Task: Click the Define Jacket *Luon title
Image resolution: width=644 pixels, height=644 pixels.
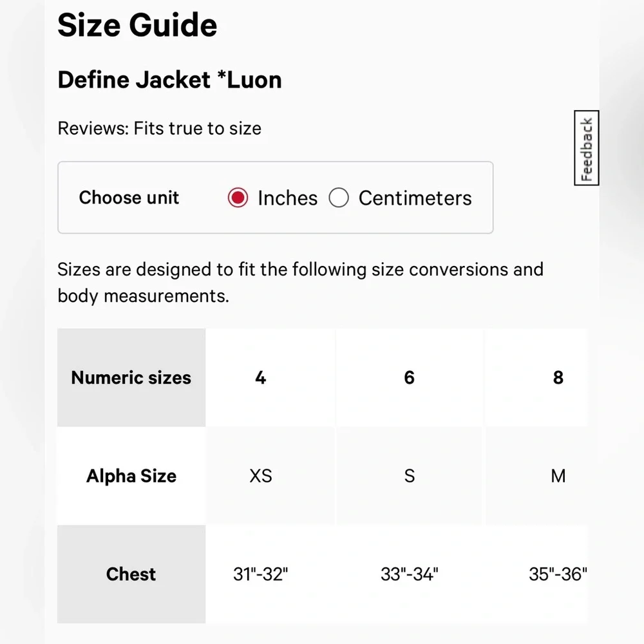Action: pyautogui.click(x=169, y=79)
